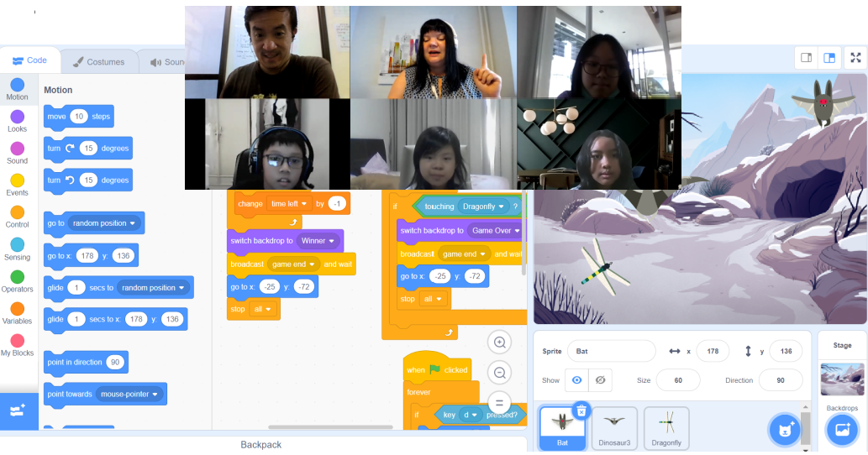The image size is (868, 455).
Task: Click the clockwise turn arrow block icon
Action: pos(70,148)
